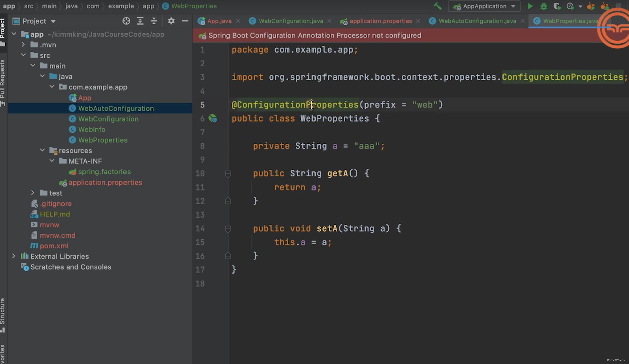Fold the getA method at line 10

pyautogui.click(x=228, y=173)
